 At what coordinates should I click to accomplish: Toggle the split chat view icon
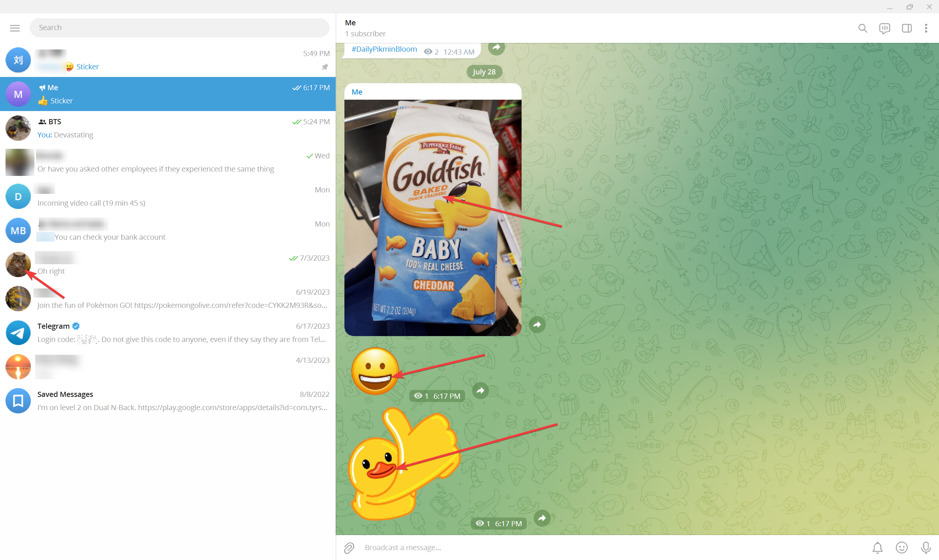[907, 28]
